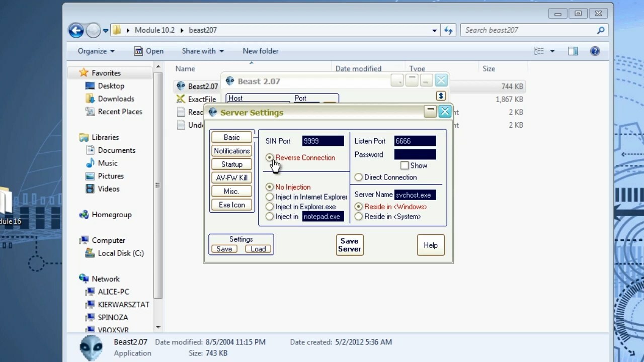Open the Documents library
644x362 pixels.
point(116,150)
